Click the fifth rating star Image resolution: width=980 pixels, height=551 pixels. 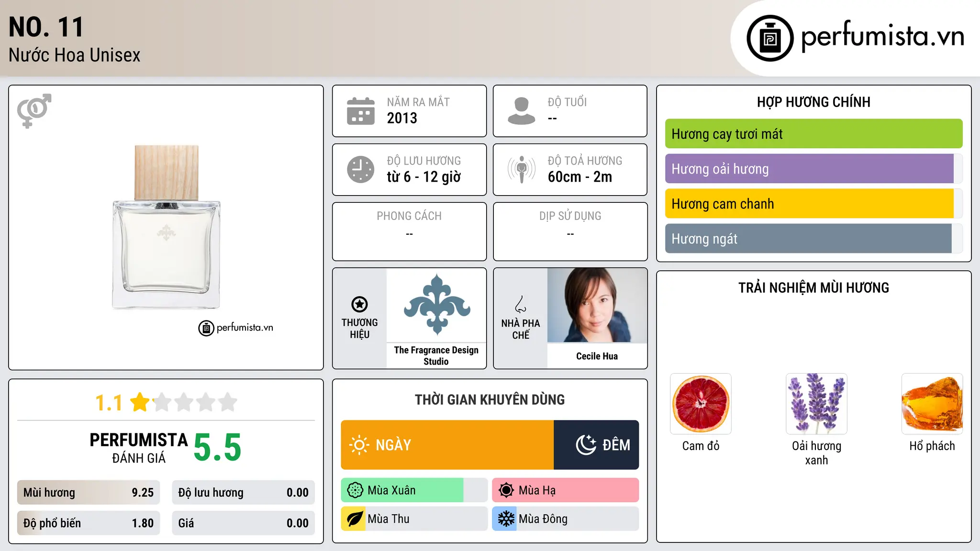point(228,402)
